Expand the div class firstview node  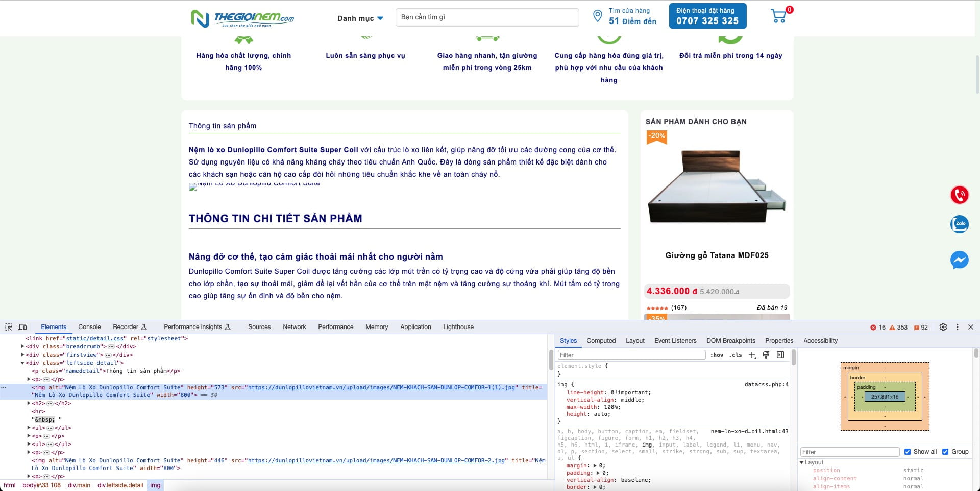(x=22, y=355)
